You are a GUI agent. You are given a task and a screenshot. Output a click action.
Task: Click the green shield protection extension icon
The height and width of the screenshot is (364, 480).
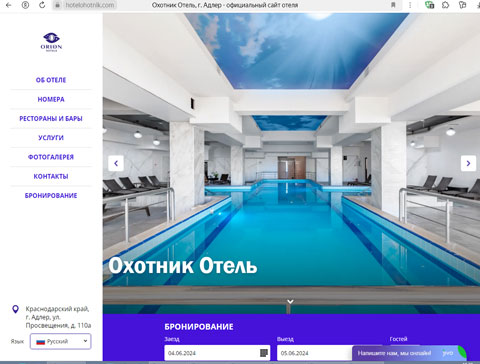pos(429,5)
